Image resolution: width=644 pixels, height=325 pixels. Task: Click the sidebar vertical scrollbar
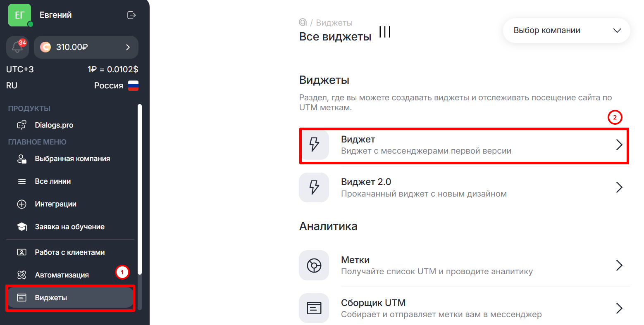tap(140, 190)
